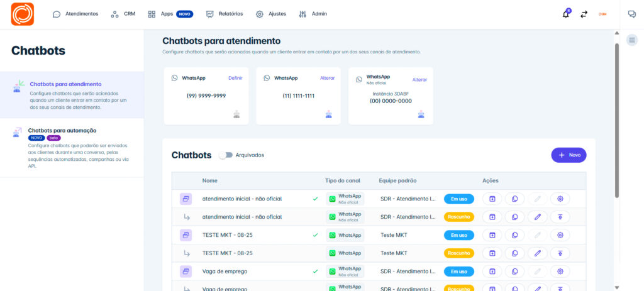The image size is (644, 291).
Task: Open settings gear for TESTE MKT - 08-25
Action: coord(560,235)
